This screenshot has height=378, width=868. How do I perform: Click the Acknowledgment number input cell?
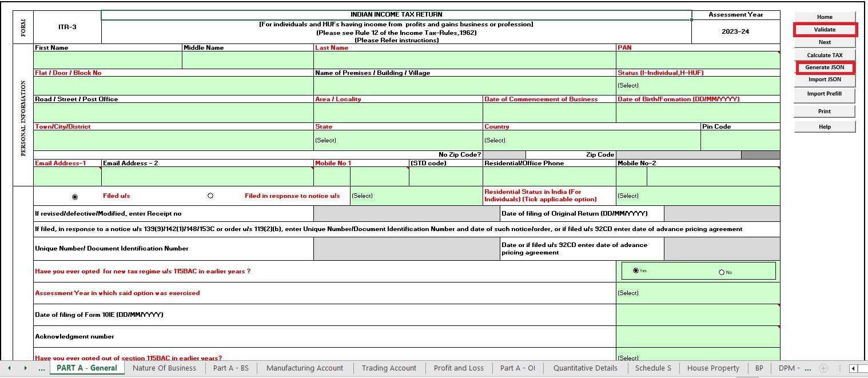click(x=698, y=336)
